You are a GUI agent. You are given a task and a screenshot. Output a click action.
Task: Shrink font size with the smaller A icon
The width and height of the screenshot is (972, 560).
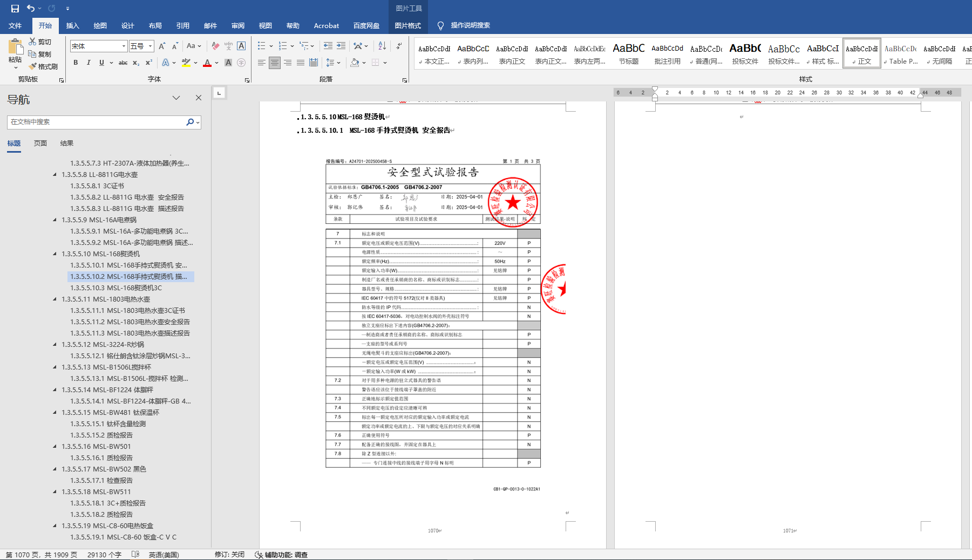pyautogui.click(x=175, y=46)
